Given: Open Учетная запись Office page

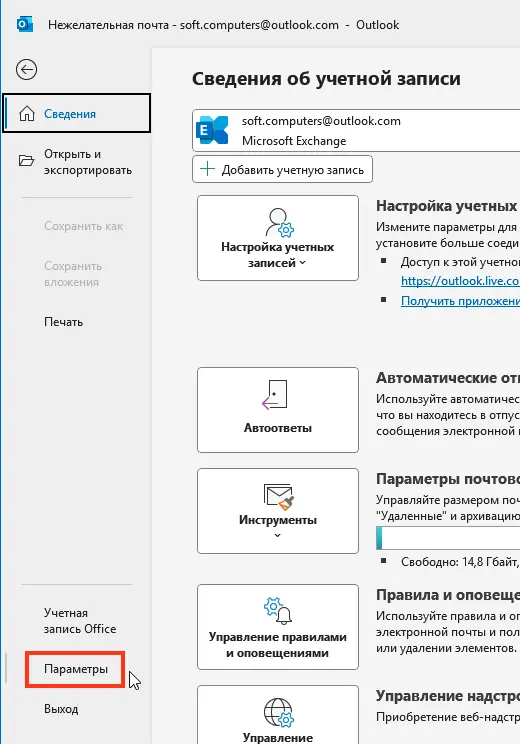Looking at the screenshot, I should (x=80, y=621).
